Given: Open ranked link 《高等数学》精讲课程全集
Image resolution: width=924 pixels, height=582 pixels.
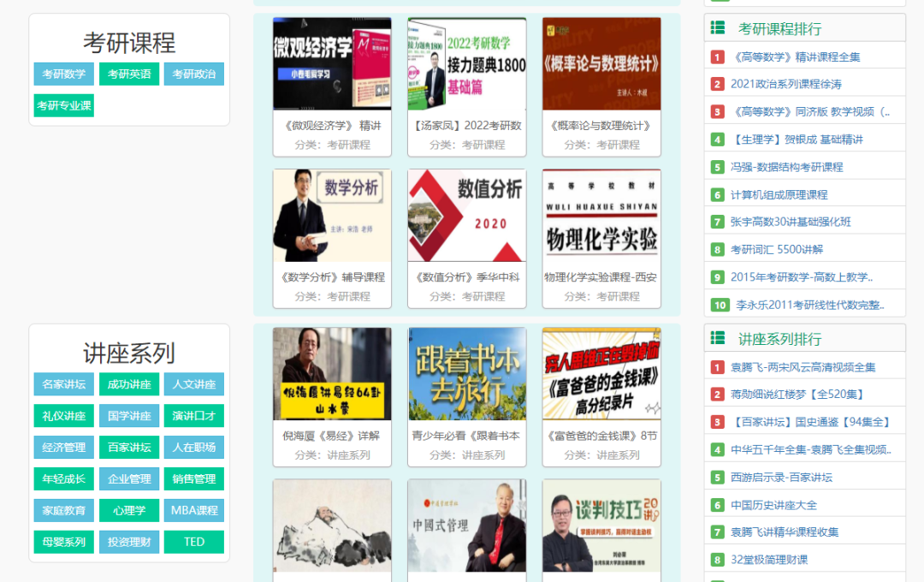Looking at the screenshot, I should point(795,57).
